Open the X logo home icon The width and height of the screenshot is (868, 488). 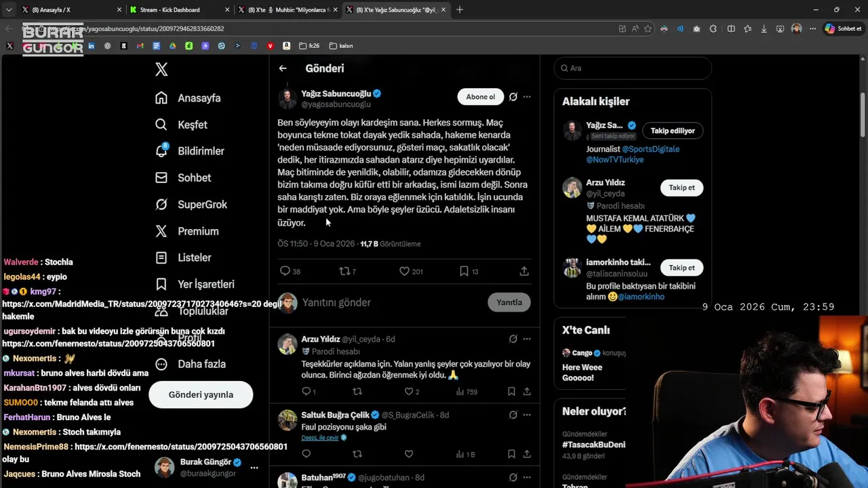pyautogui.click(x=161, y=69)
